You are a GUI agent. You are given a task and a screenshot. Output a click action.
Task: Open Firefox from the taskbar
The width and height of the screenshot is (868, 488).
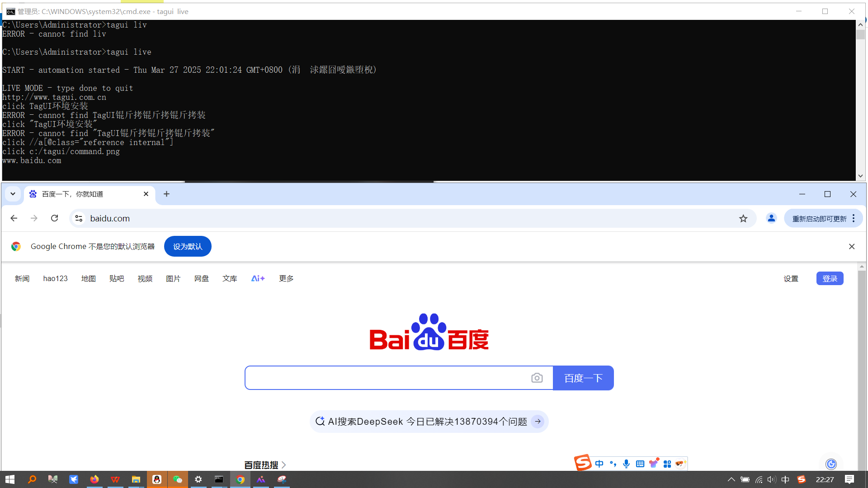point(94,479)
